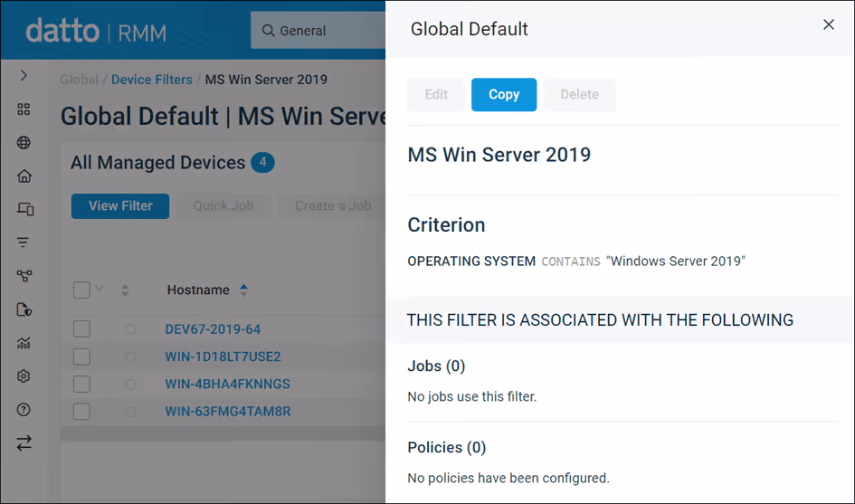This screenshot has height=504, width=855.
Task: Sort by Hostname column arrows
Action: 243,290
